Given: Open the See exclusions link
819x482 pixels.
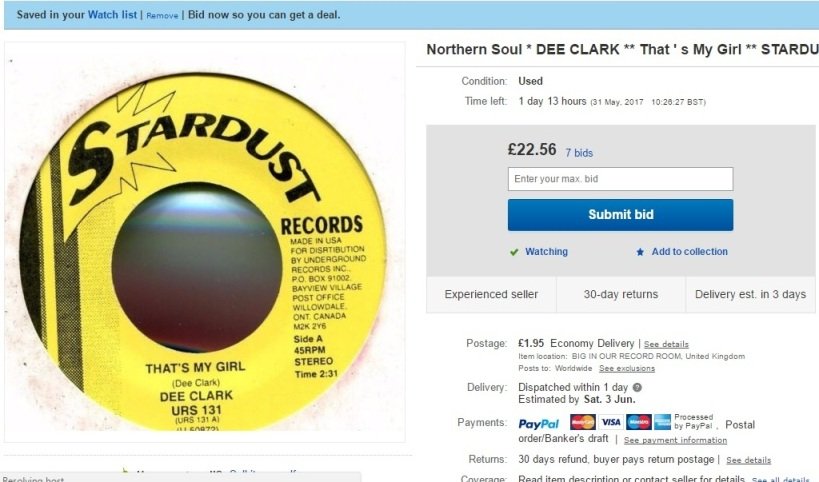Looking at the screenshot, I should [627, 368].
